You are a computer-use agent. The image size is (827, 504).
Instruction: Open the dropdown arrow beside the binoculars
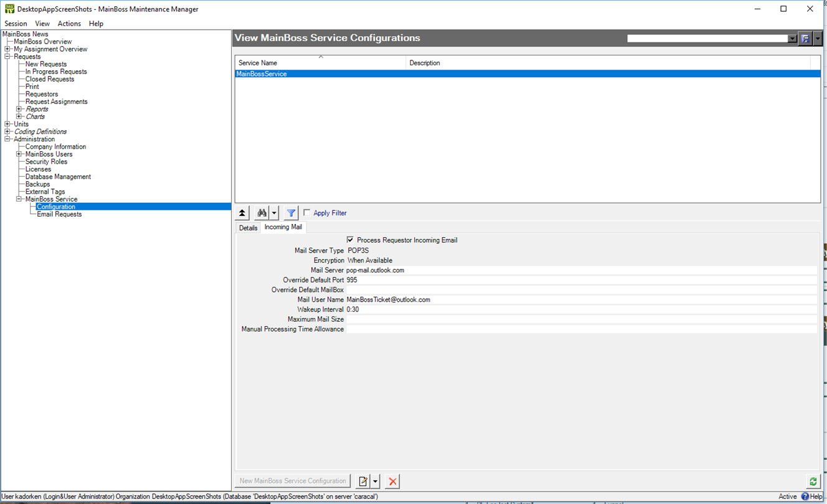point(274,213)
